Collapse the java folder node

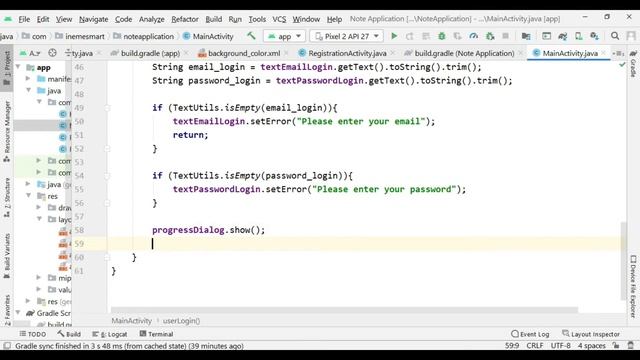29,90
